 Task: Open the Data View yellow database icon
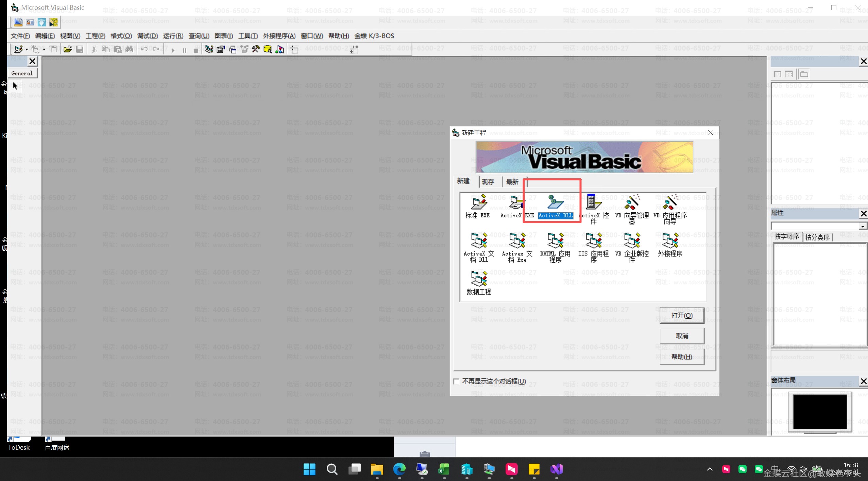point(268,50)
